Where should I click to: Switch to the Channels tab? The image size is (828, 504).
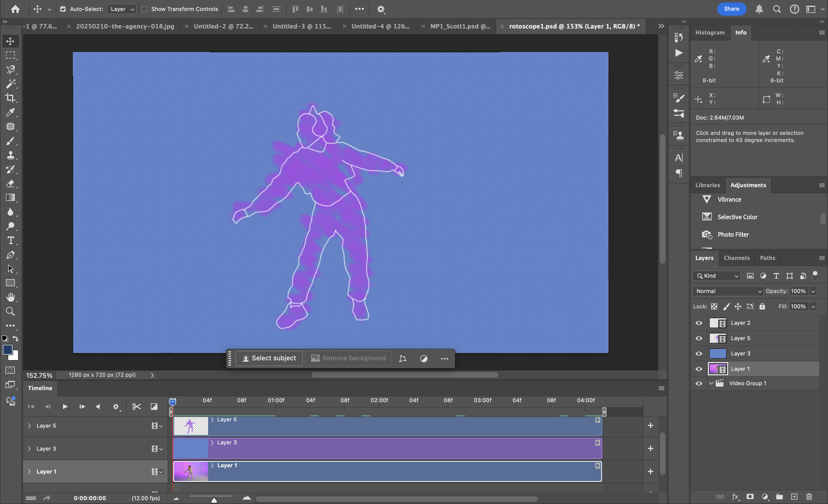pos(736,258)
